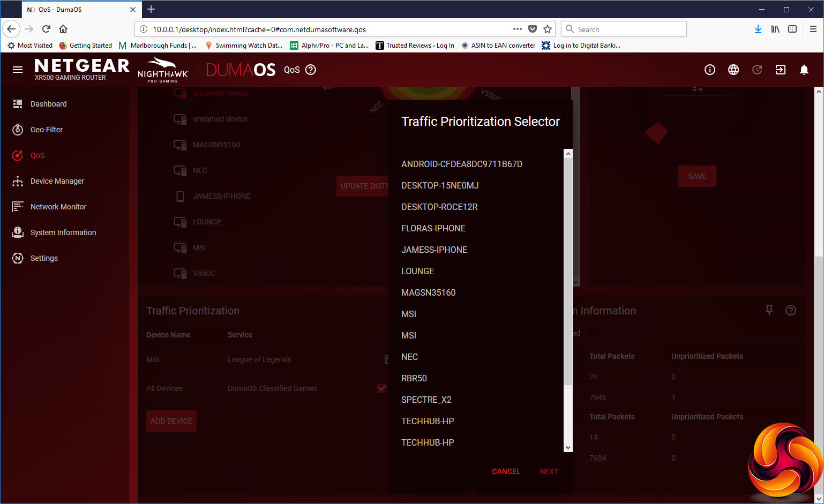The height and width of the screenshot is (504, 824).
Task: Go back using the Firefox back arrow
Action: (11, 29)
